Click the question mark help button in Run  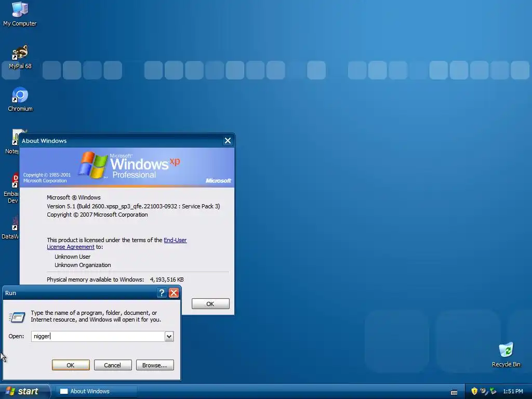[x=162, y=293]
